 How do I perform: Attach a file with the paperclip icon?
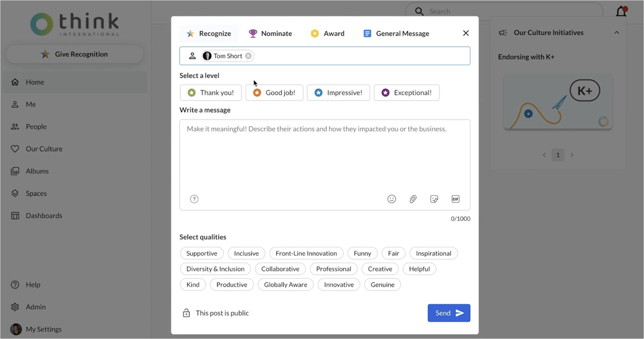(x=413, y=199)
